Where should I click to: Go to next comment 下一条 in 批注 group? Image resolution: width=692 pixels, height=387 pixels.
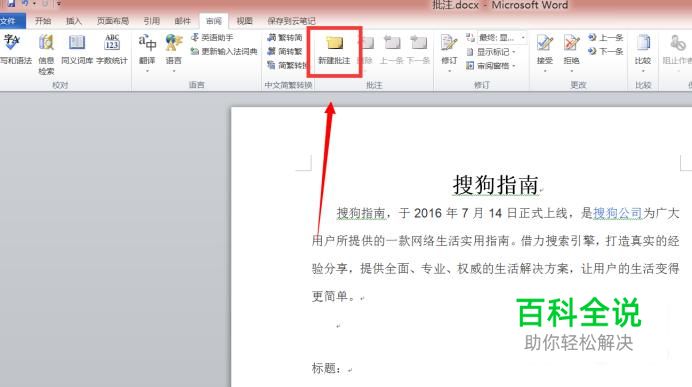tap(418, 49)
